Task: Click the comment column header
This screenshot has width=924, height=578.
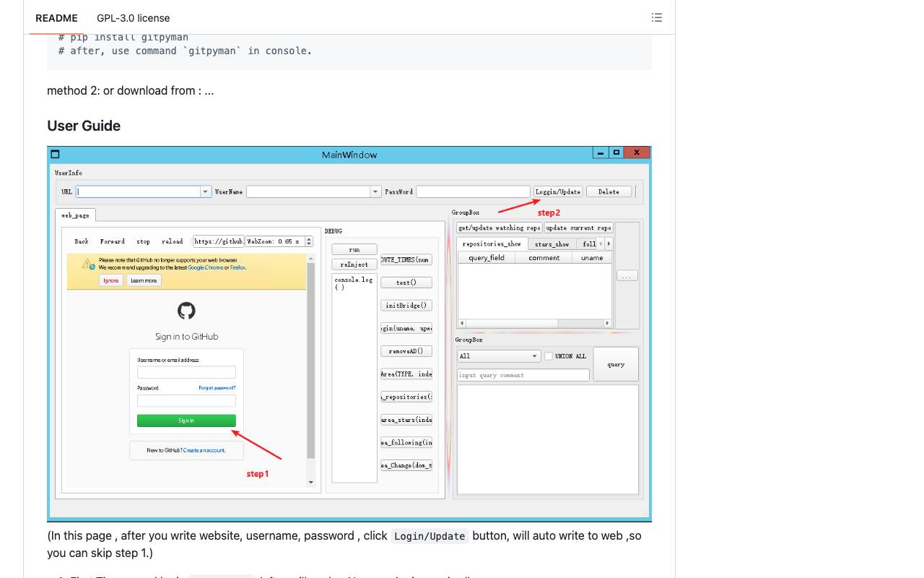Action: [544, 257]
